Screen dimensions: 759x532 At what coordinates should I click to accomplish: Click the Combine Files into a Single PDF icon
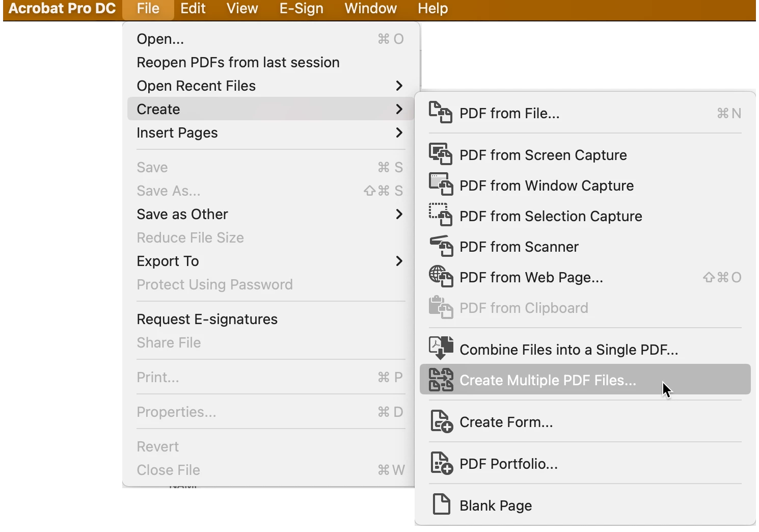coord(441,348)
